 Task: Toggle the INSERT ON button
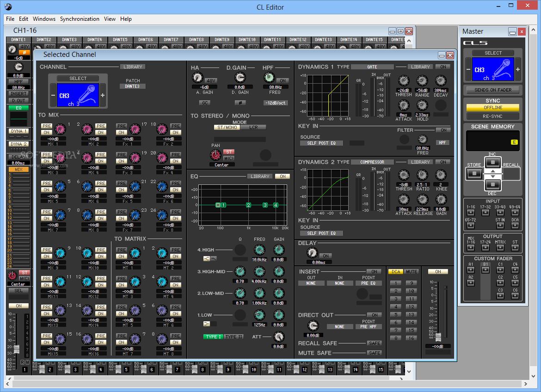click(x=375, y=271)
